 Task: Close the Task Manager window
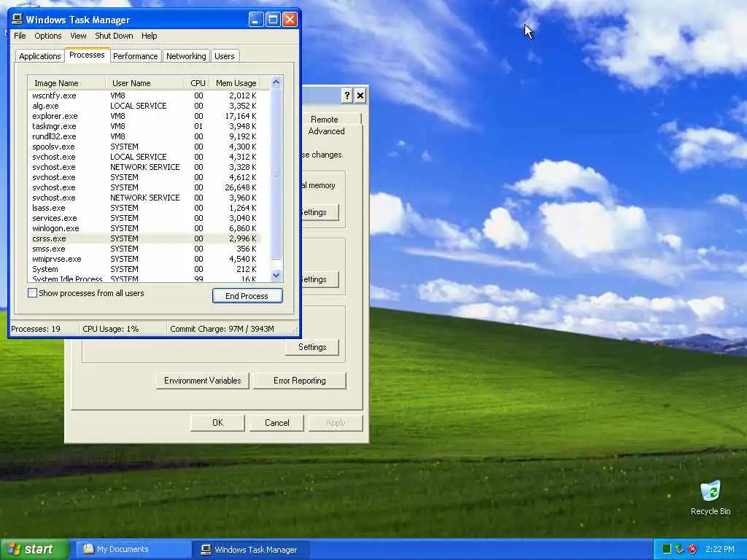[x=290, y=20]
